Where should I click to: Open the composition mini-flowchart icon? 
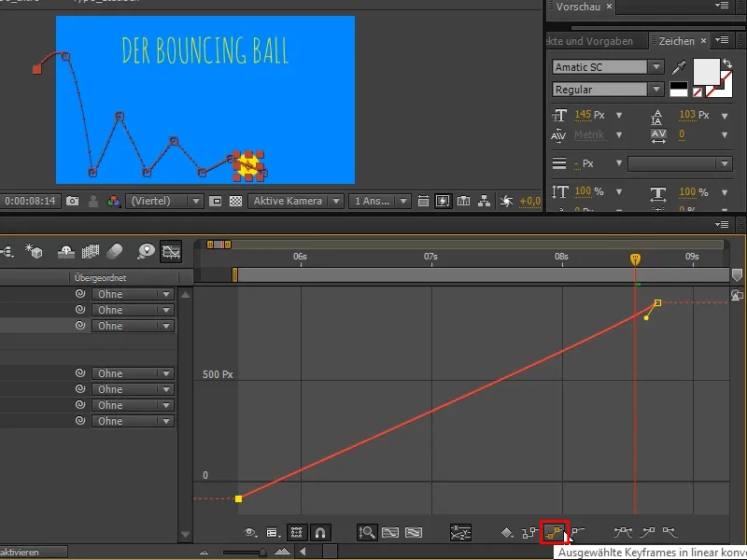(x=7, y=251)
